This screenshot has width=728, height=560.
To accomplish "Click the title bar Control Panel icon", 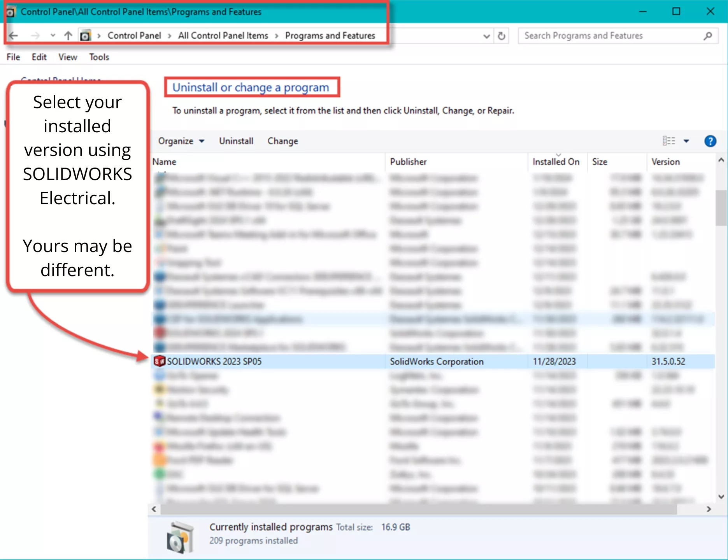I will pos(11,12).
